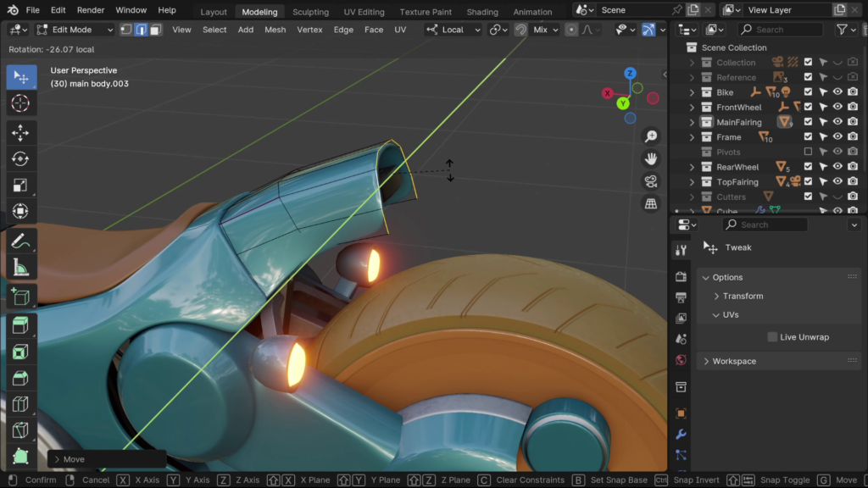
Task: Toggle camera view in the viewport
Action: pos(651,181)
